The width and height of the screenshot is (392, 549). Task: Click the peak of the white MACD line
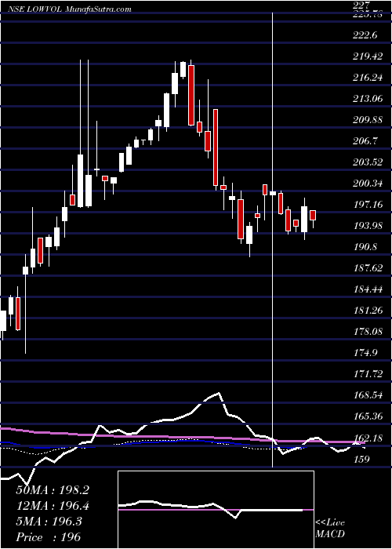[220, 393]
